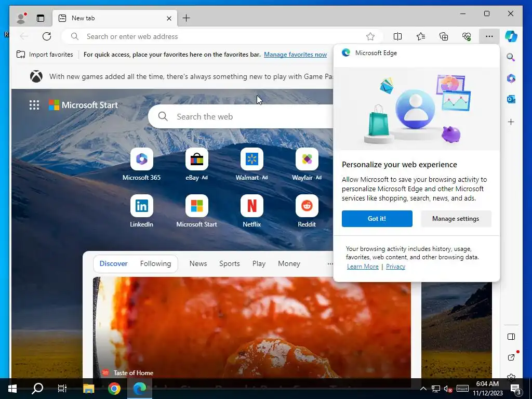Open link in external window sidebar icon
The height and width of the screenshot is (399, 532).
511,357
